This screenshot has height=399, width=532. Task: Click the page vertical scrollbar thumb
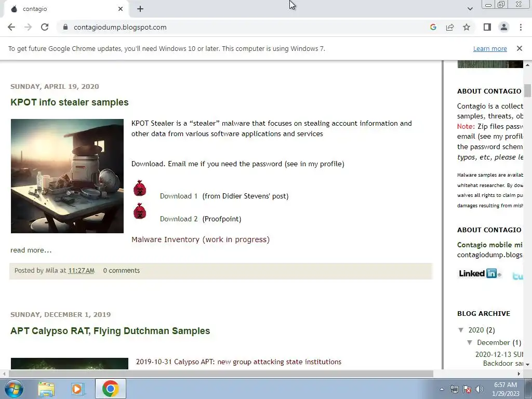528,90
